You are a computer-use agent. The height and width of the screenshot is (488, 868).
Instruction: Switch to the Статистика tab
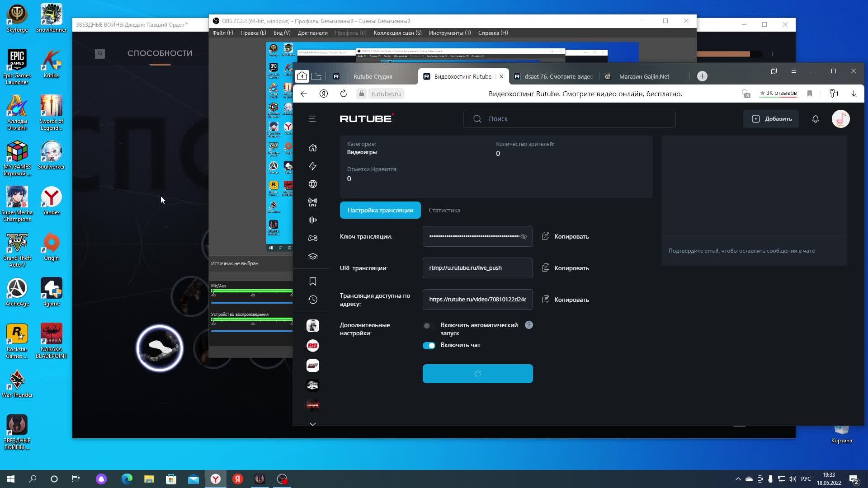(444, 210)
